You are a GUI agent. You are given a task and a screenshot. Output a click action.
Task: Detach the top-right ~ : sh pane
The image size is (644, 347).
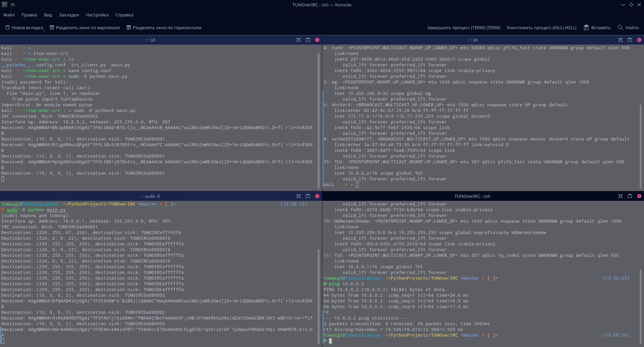click(630, 40)
